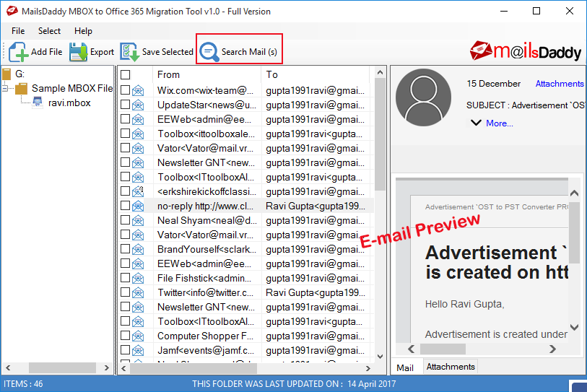Check the UpdateStar mail checkbox
587x392 pixels.
tap(126, 105)
